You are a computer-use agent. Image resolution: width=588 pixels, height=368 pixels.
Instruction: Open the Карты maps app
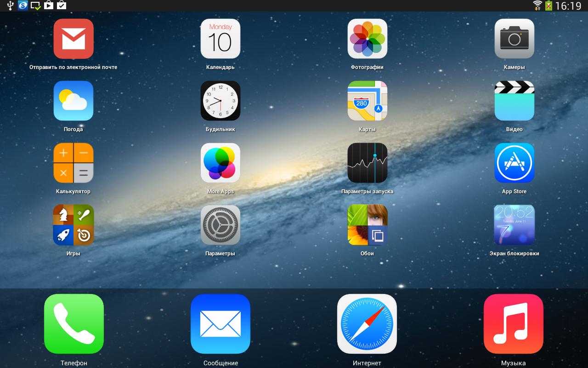click(x=367, y=101)
